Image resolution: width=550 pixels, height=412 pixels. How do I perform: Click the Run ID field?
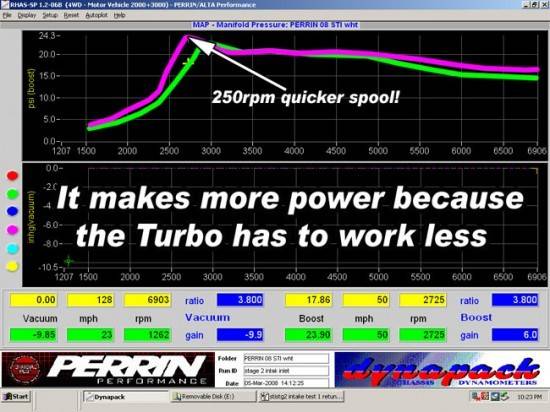point(286,371)
